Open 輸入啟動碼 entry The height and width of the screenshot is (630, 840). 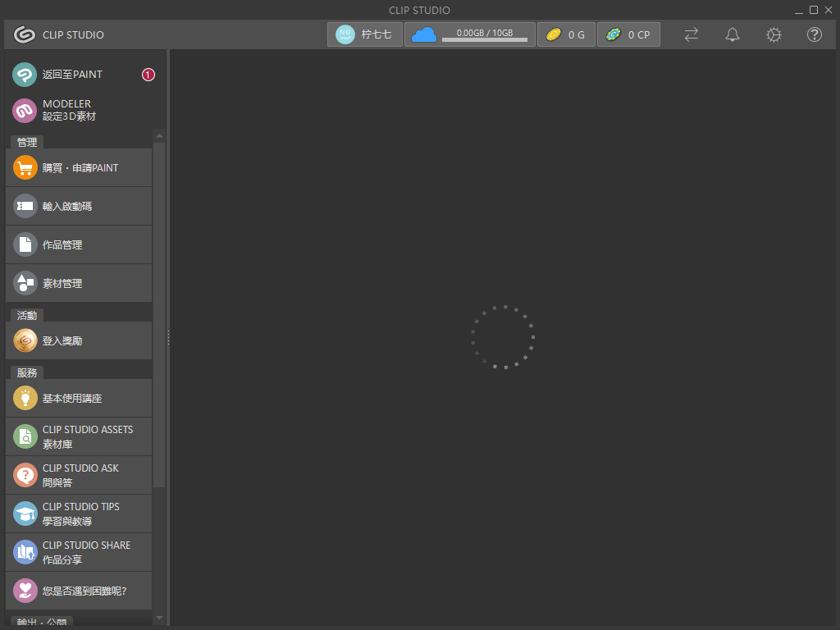pyautogui.click(x=79, y=206)
